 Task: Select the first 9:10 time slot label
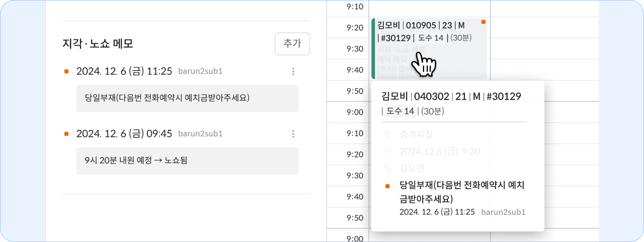[355, 7]
